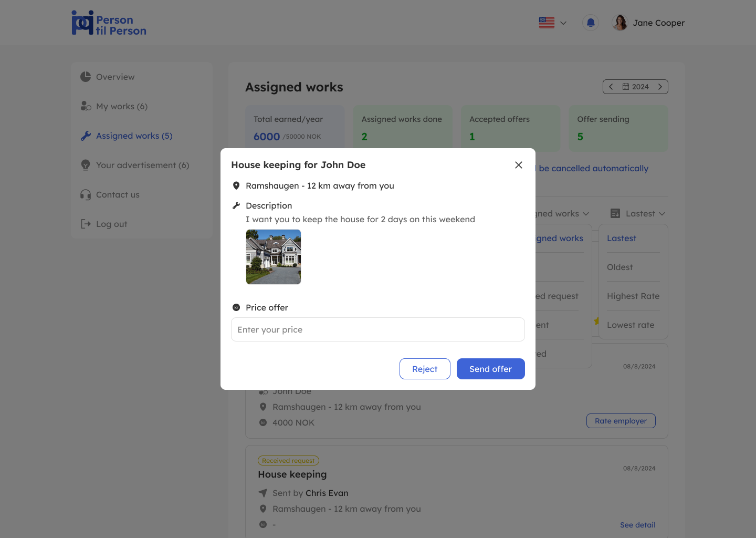This screenshot has width=756, height=538.
Task: Open the house photo thumbnail
Action: click(274, 257)
